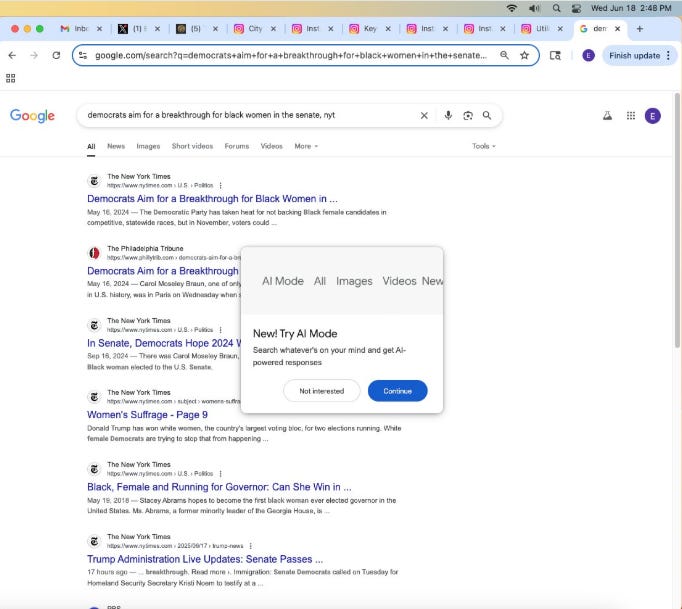The width and height of the screenshot is (682, 609).
Task: Open macOS Control Center
Action: pos(576,8)
